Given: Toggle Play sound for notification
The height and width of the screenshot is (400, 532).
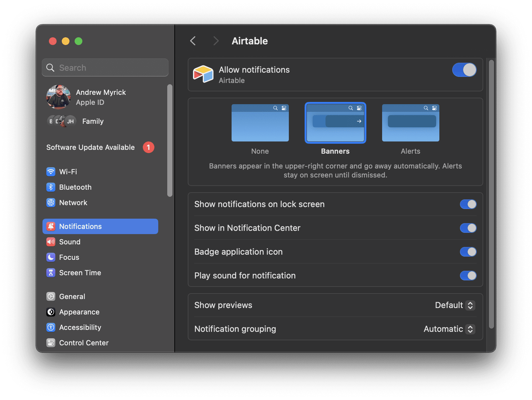Looking at the screenshot, I should tap(468, 276).
